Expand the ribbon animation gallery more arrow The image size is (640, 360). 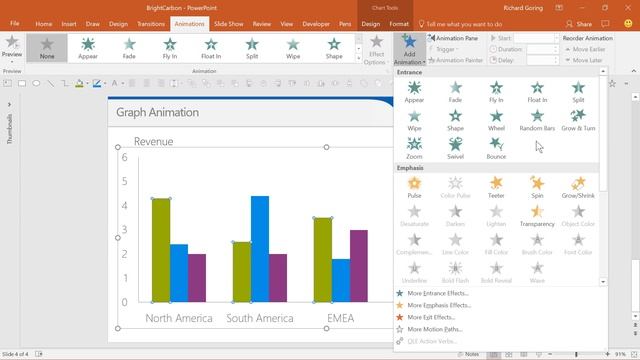359,58
